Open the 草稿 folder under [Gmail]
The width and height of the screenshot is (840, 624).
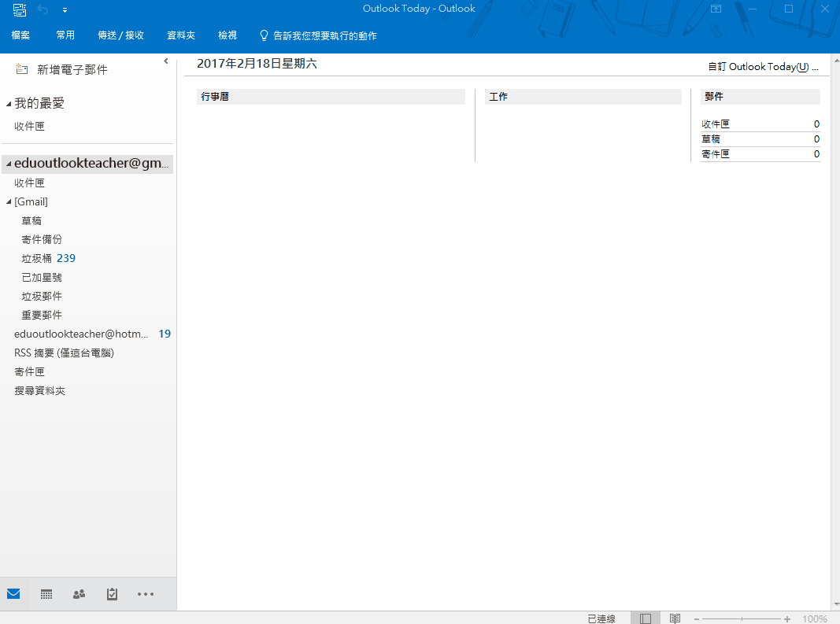31,220
